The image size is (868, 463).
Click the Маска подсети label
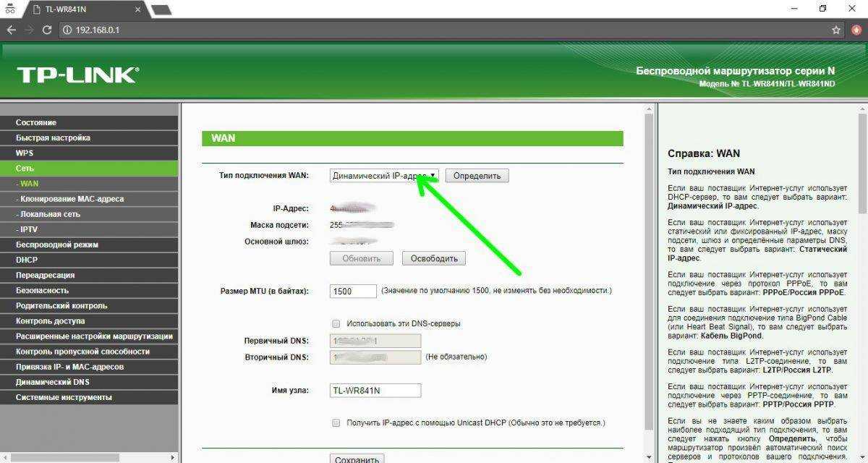(279, 225)
